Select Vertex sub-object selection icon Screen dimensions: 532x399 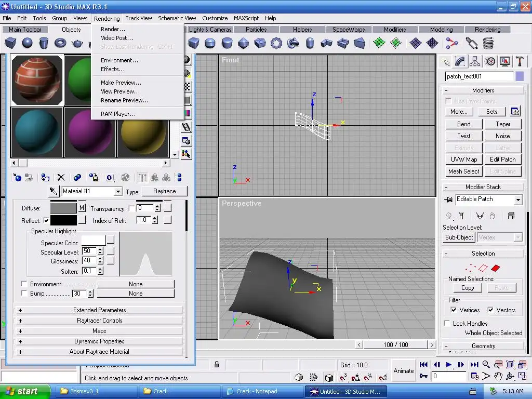tap(470, 268)
